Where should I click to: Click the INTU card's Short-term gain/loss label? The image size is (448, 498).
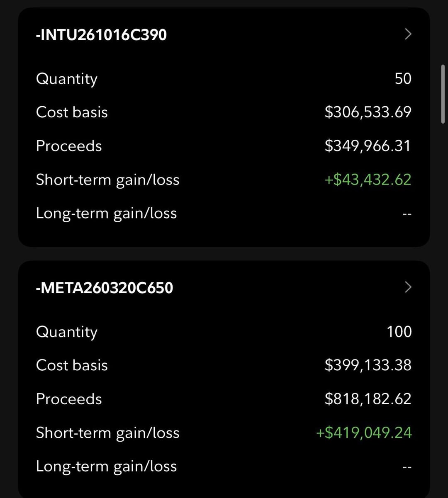click(107, 180)
